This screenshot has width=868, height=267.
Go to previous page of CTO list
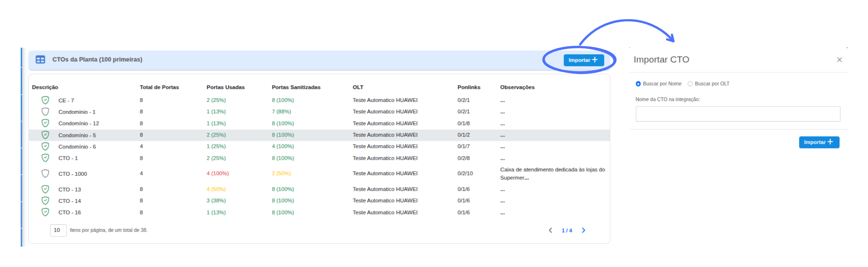[x=550, y=230]
